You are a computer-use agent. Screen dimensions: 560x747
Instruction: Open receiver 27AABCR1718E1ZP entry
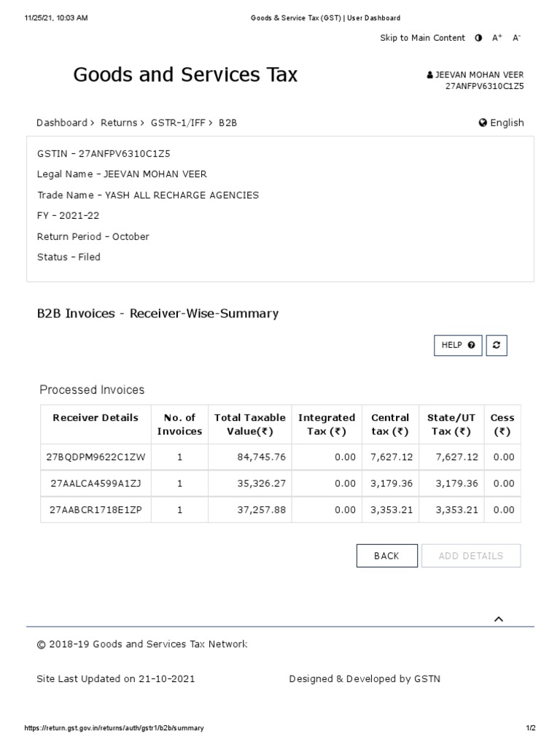pos(96,510)
